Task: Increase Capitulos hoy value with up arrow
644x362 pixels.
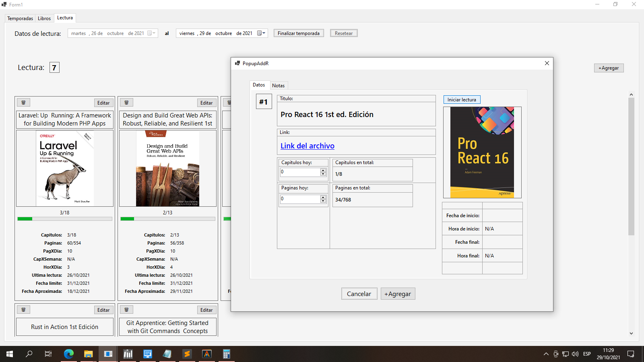Action: 323,170
